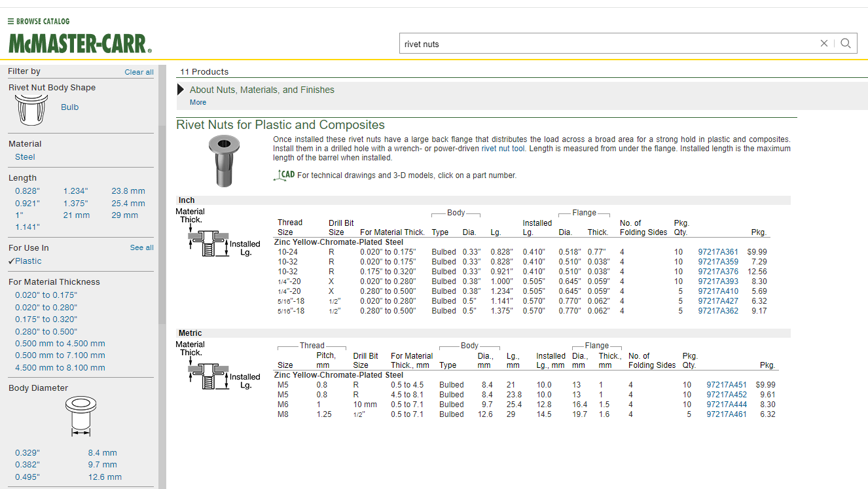The width and height of the screenshot is (868, 489).
Task: Open part number 97217A376
Action: pyautogui.click(x=718, y=272)
